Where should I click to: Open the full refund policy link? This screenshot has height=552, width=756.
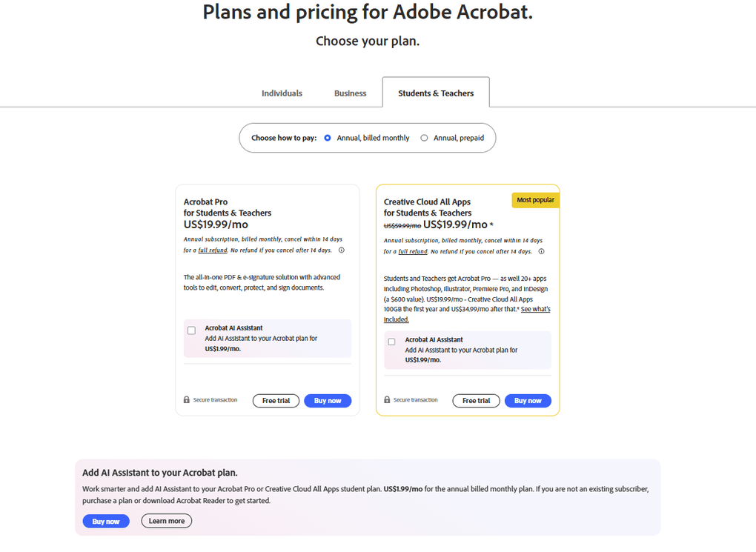pyautogui.click(x=211, y=250)
